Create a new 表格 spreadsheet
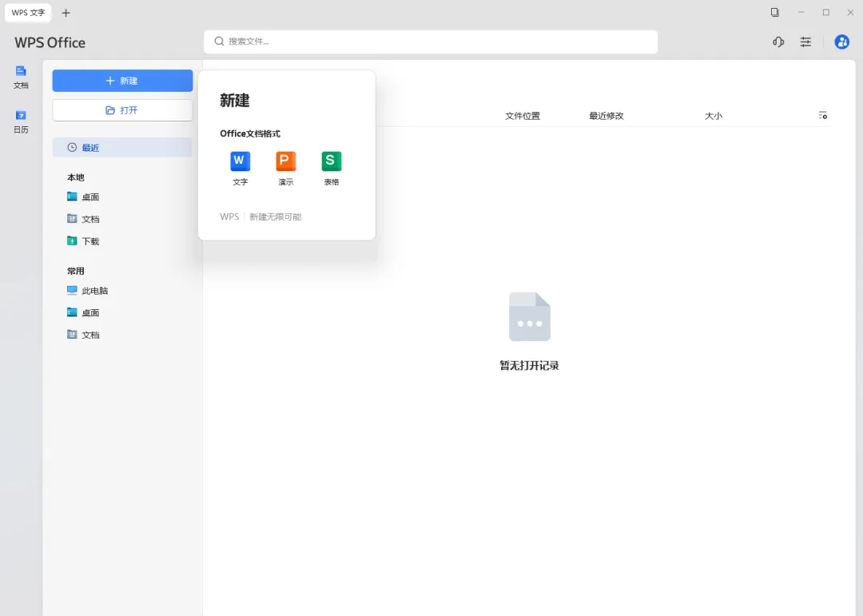The width and height of the screenshot is (863, 616). (x=332, y=169)
